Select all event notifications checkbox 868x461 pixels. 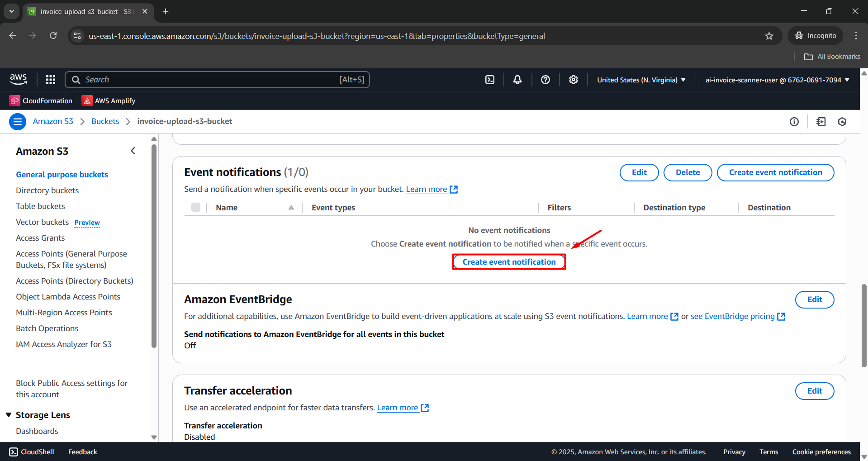[x=196, y=207]
